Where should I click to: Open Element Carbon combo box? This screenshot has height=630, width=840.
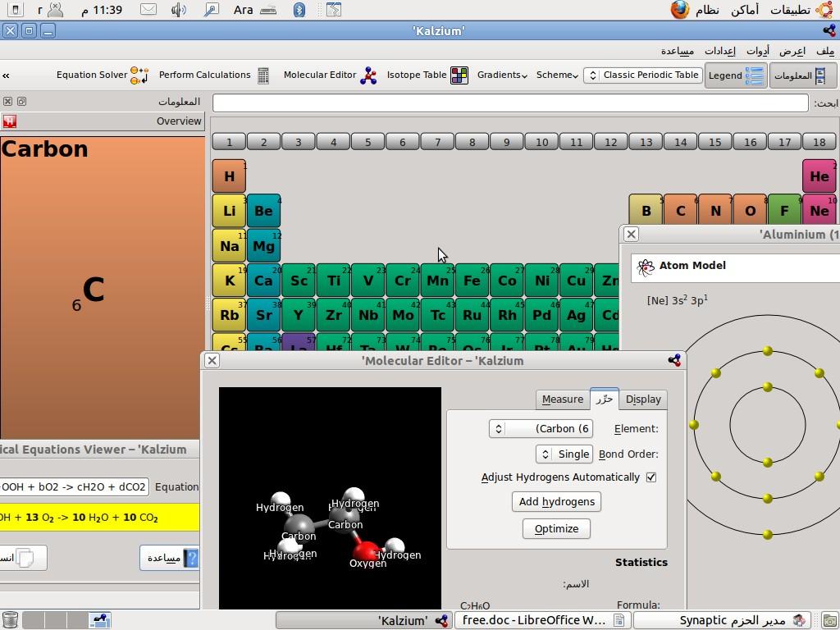tap(541, 428)
